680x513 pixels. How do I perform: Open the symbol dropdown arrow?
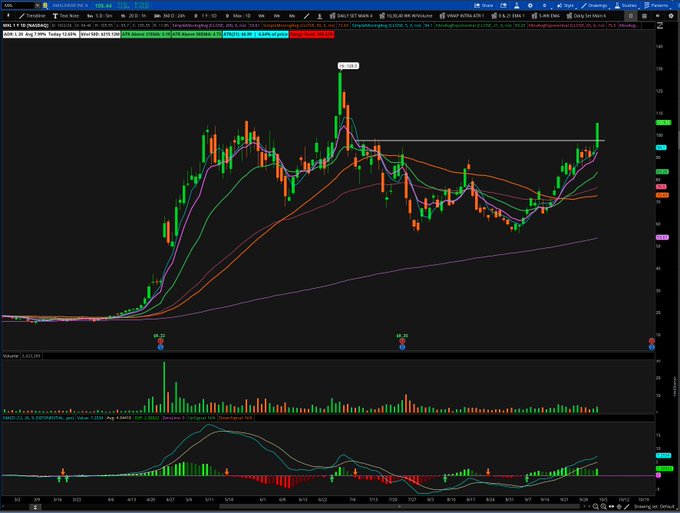[x=37, y=6]
